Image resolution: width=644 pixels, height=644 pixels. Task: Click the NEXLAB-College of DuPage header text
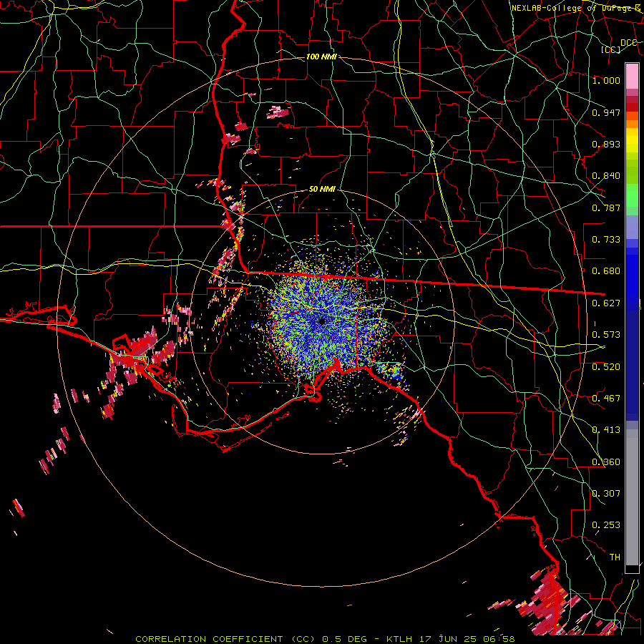576,8
